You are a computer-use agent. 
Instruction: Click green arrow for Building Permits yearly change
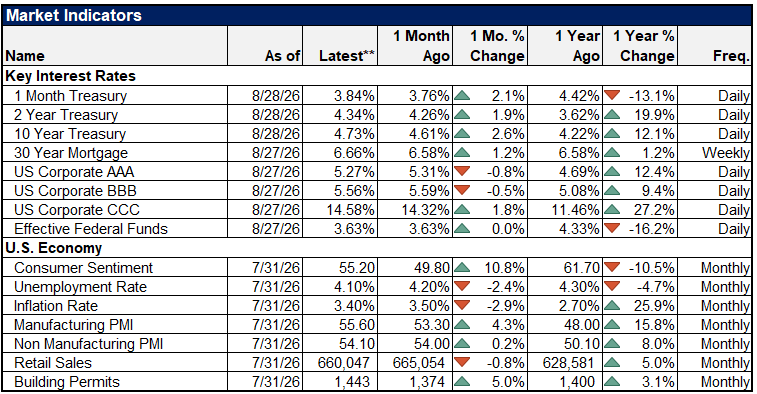pos(612,382)
